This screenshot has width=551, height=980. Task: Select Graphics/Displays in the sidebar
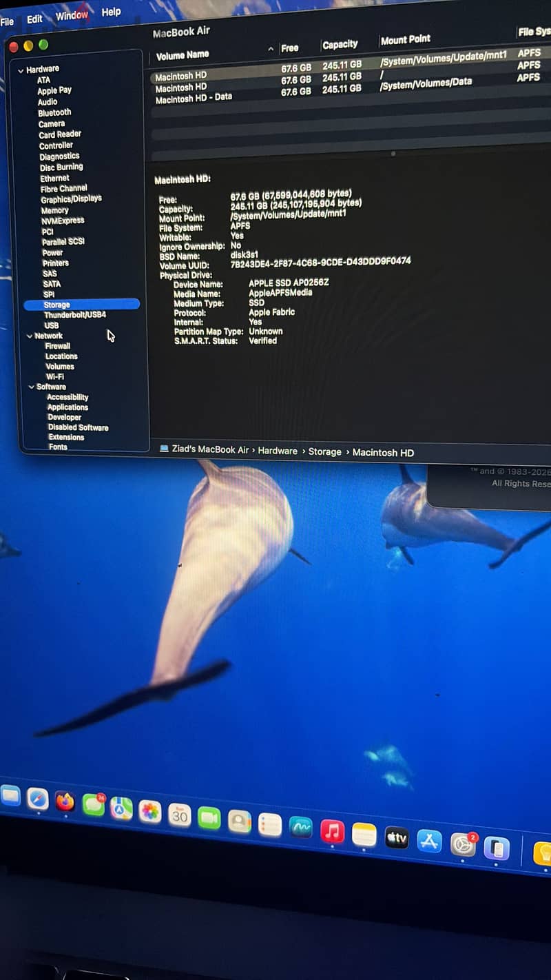click(x=71, y=198)
